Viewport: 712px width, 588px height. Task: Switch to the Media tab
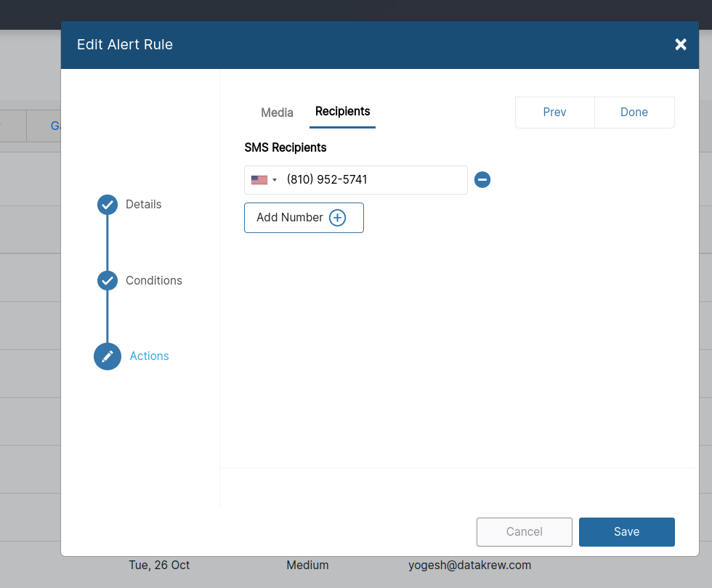click(x=277, y=112)
